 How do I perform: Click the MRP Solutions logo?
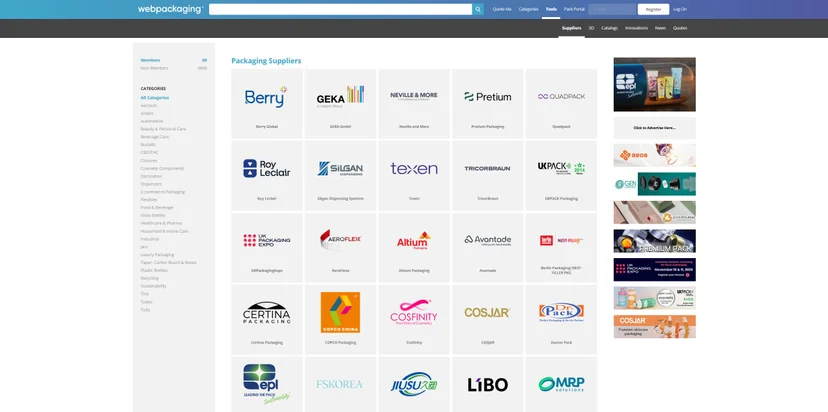pos(561,384)
